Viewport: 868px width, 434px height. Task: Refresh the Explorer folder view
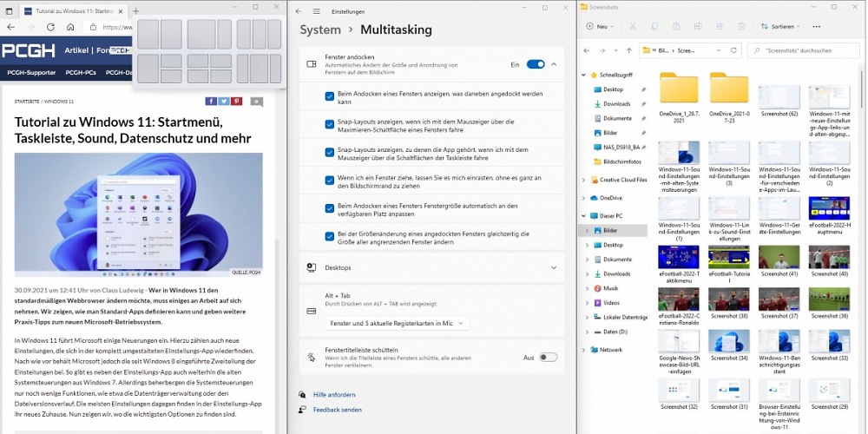(733, 50)
